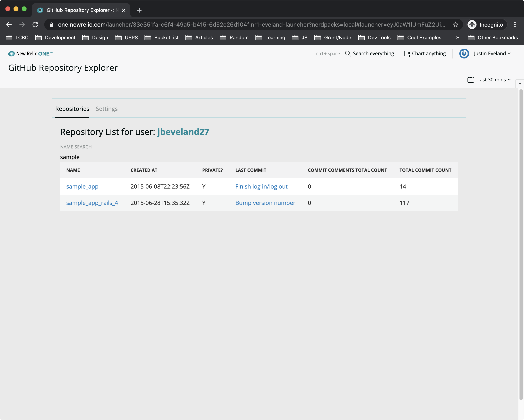This screenshot has height=420, width=524.
Task: Open Chart anything chart icon
Action: pos(407,53)
